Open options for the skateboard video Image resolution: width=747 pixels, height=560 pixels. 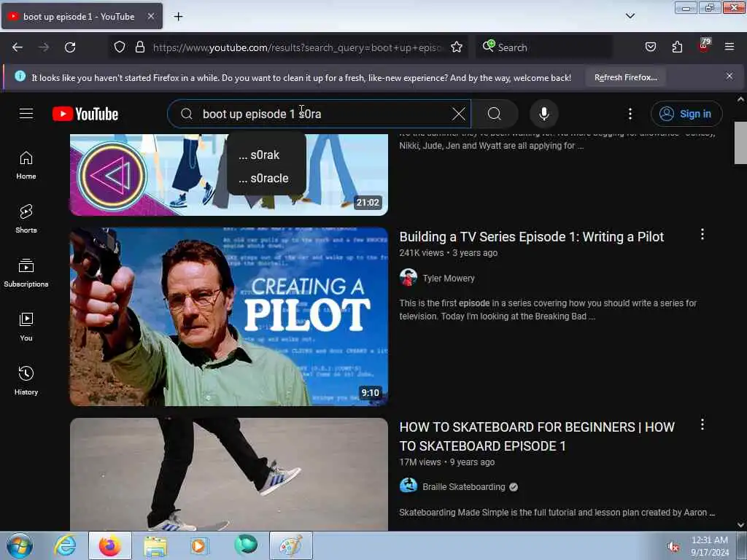coord(703,425)
